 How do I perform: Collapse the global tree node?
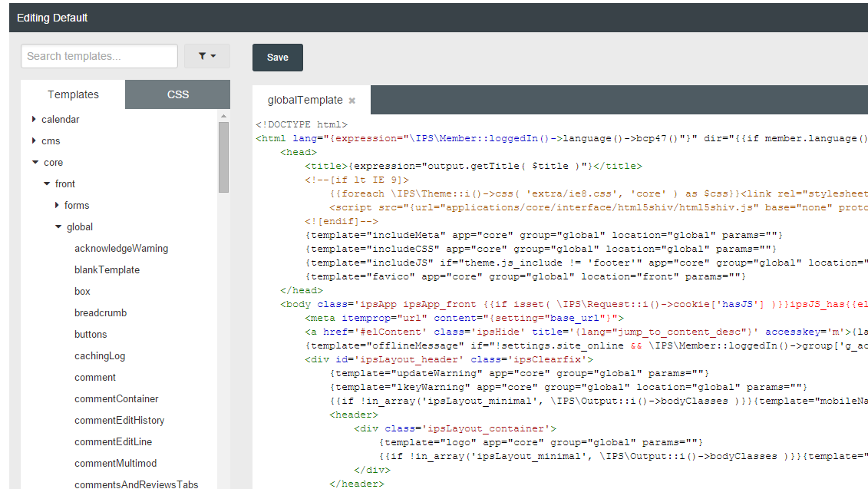58,226
